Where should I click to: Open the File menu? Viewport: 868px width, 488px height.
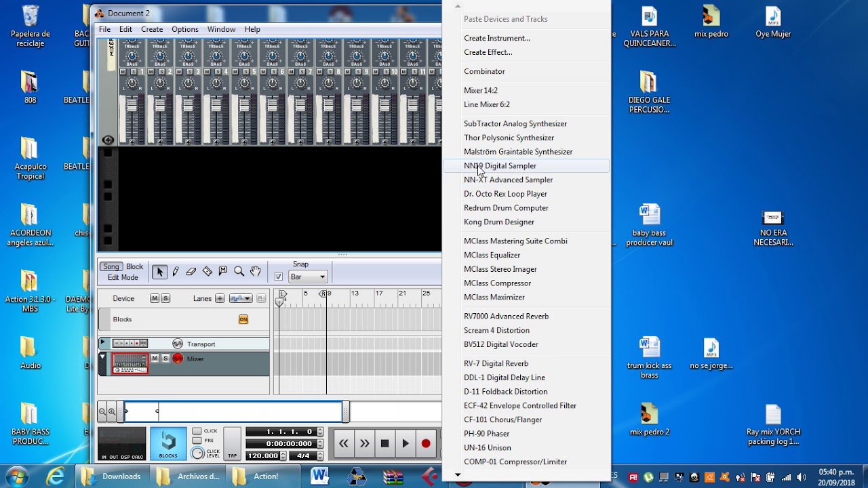[x=104, y=29]
